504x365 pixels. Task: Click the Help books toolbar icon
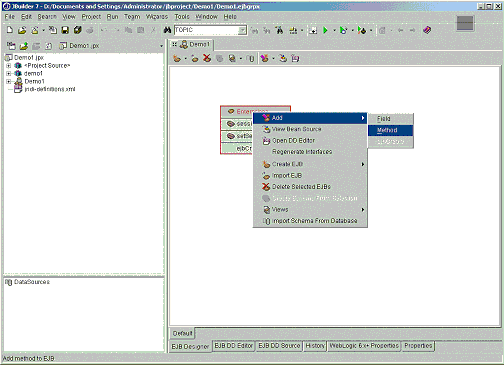point(427,30)
